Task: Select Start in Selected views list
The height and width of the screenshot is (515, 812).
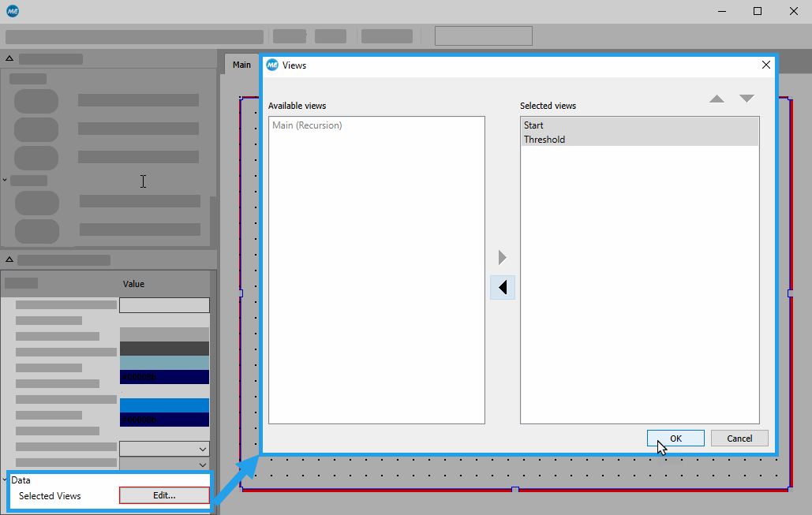Action: [x=533, y=125]
